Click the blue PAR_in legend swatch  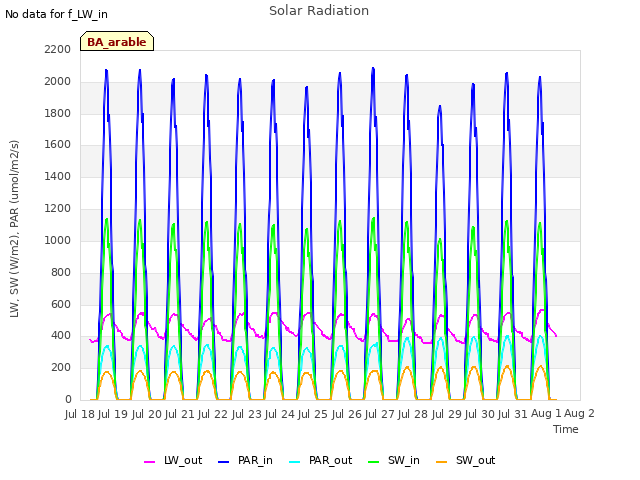pyautogui.click(x=224, y=462)
